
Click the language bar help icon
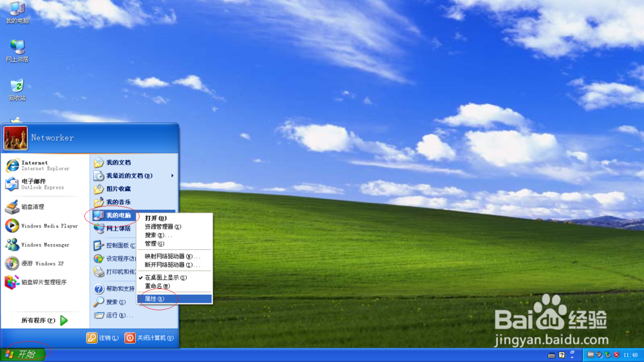pos(562,355)
